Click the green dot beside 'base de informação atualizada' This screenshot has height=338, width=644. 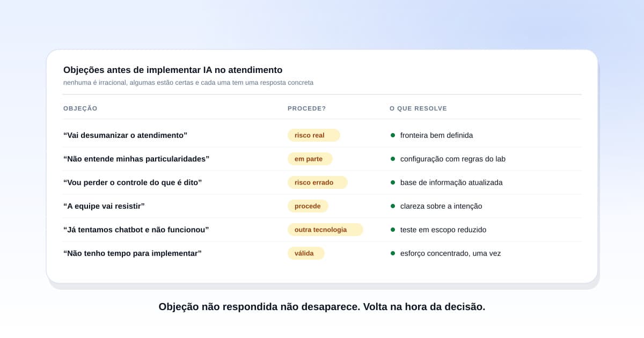point(393,182)
